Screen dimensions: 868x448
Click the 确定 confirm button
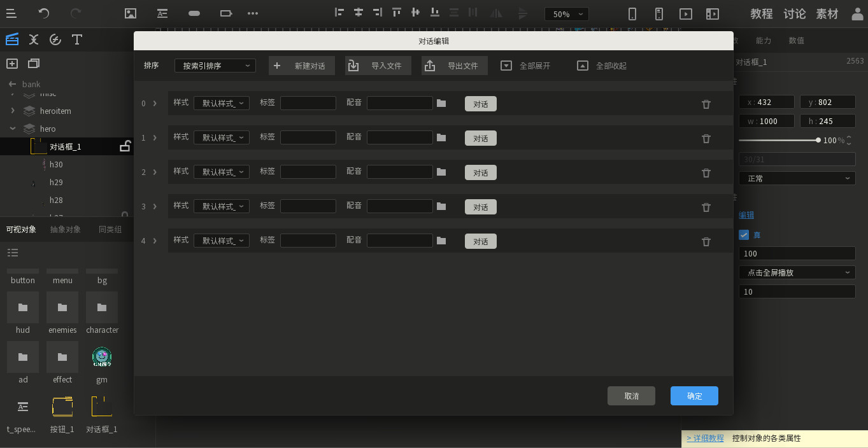tap(694, 396)
